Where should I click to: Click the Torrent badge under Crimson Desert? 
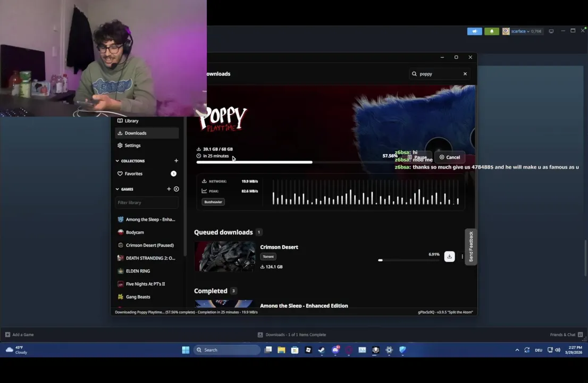(x=268, y=256)
